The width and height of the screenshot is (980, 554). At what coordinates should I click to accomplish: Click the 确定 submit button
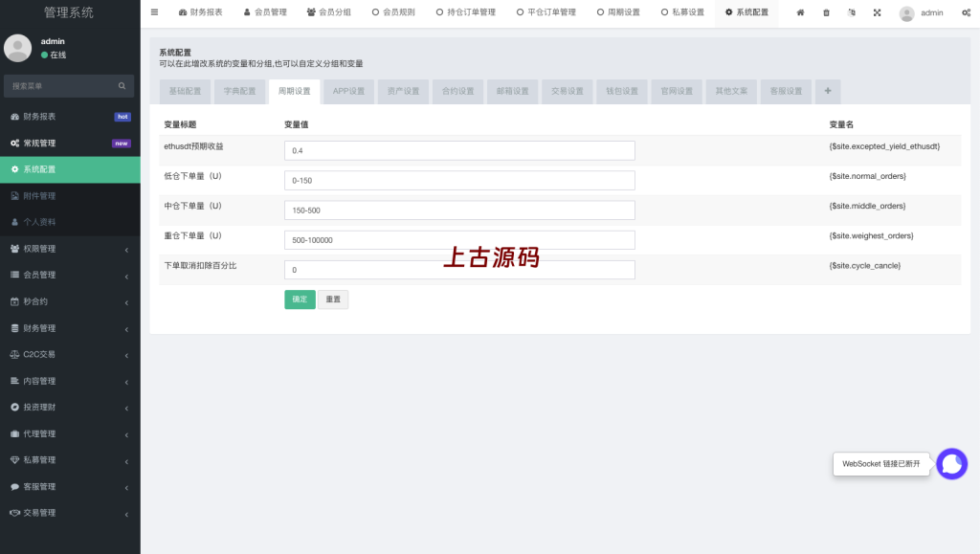300,299
